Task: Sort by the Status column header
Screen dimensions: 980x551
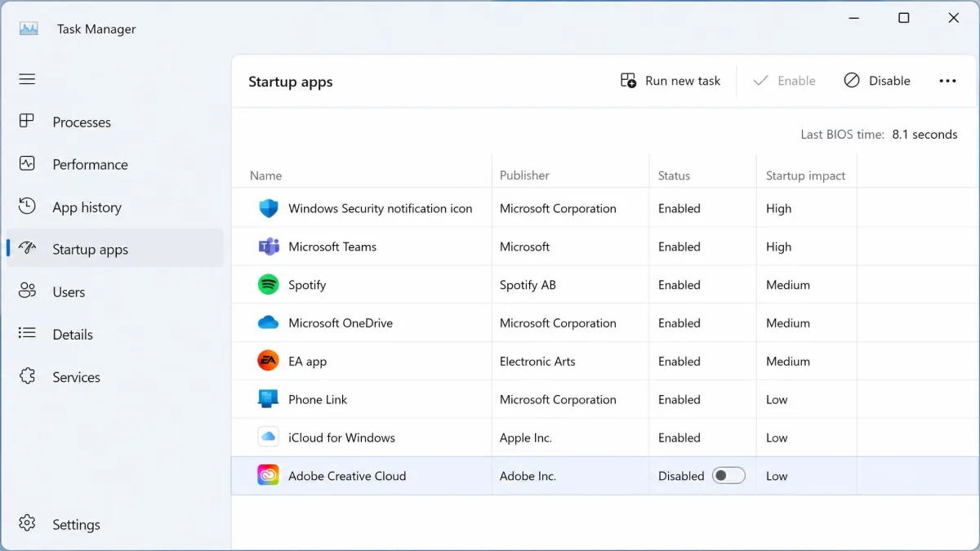Action: coord(674,176)
